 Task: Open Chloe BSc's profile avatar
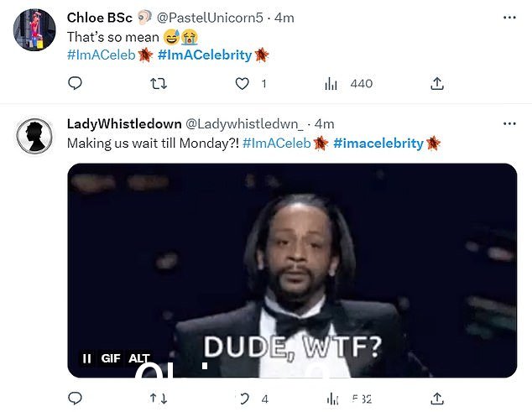click(x=34, y=30)
